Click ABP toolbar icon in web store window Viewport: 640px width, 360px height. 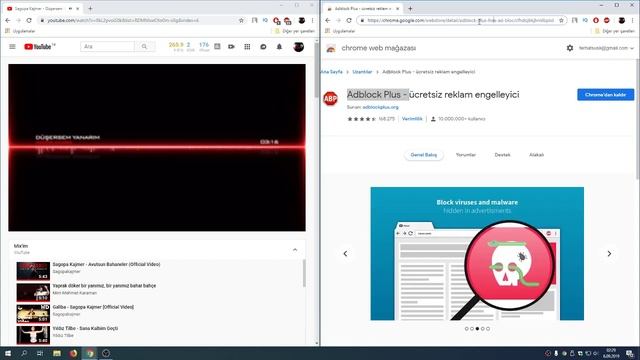tap(607, 20)
